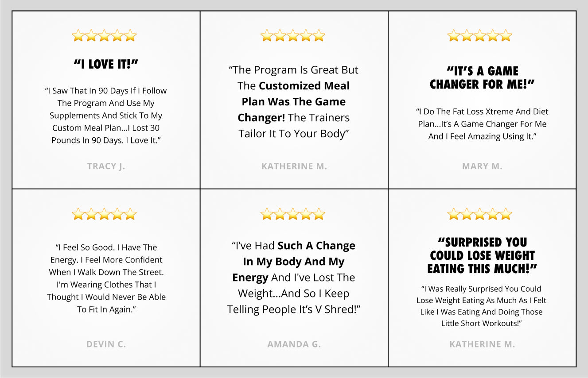Click the stars above "Surprised You Could Lose Weight"
Image resolution: width=588 pixels, height=378 pixels.
click(x=480, y=214)
